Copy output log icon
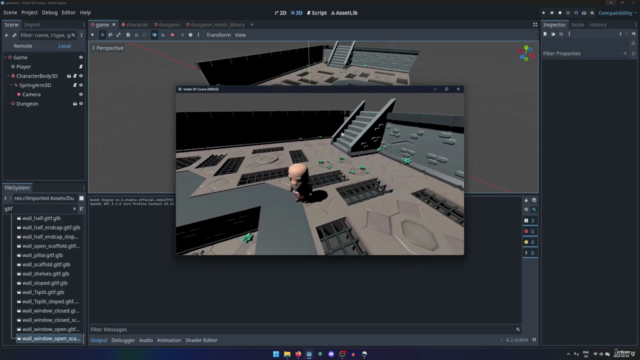 [534, 200]
